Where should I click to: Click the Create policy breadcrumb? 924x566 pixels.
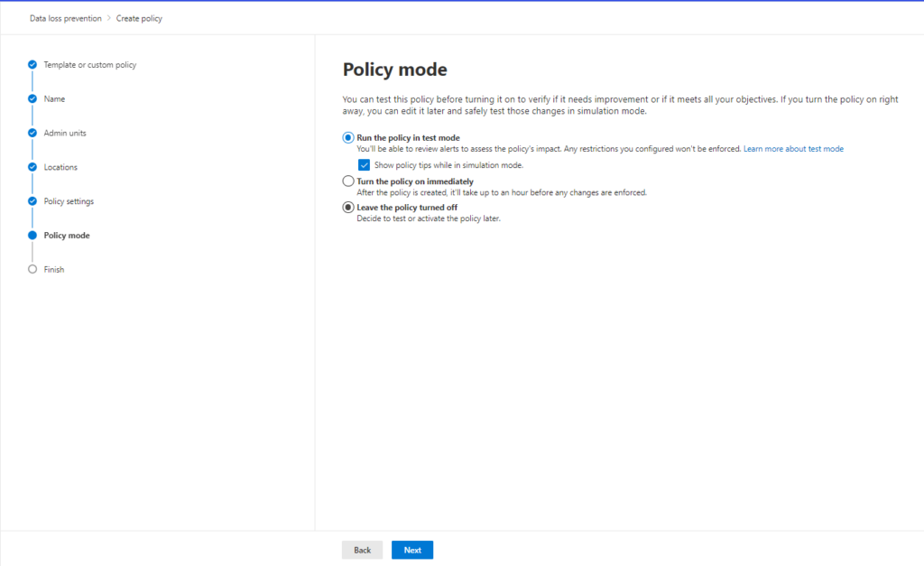point(139,18)
